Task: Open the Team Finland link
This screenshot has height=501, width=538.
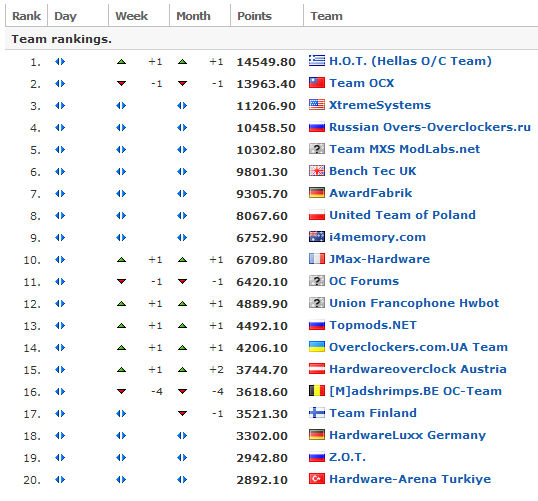Action: 373,413
